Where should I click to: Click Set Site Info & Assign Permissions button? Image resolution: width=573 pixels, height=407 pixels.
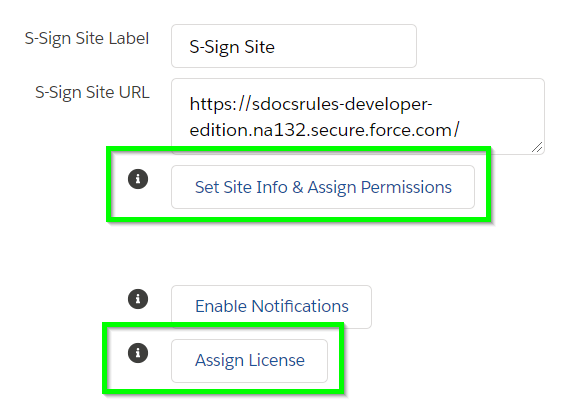click(323, 187)
